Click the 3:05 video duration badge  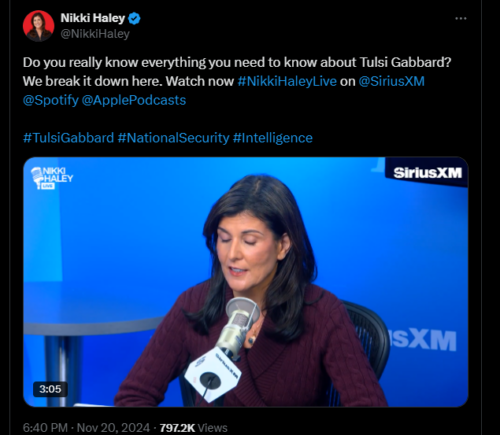click(x=50, y=389)
